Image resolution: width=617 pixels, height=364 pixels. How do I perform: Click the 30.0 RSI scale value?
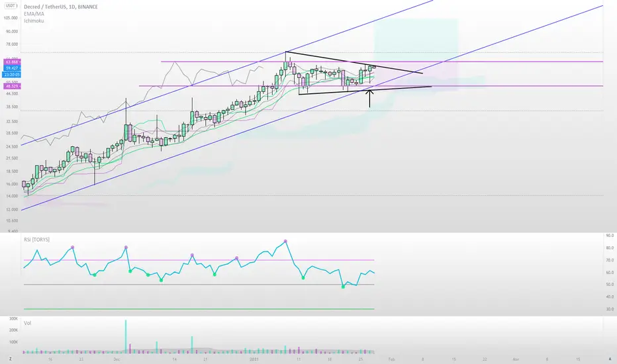[x=610, y=310]
